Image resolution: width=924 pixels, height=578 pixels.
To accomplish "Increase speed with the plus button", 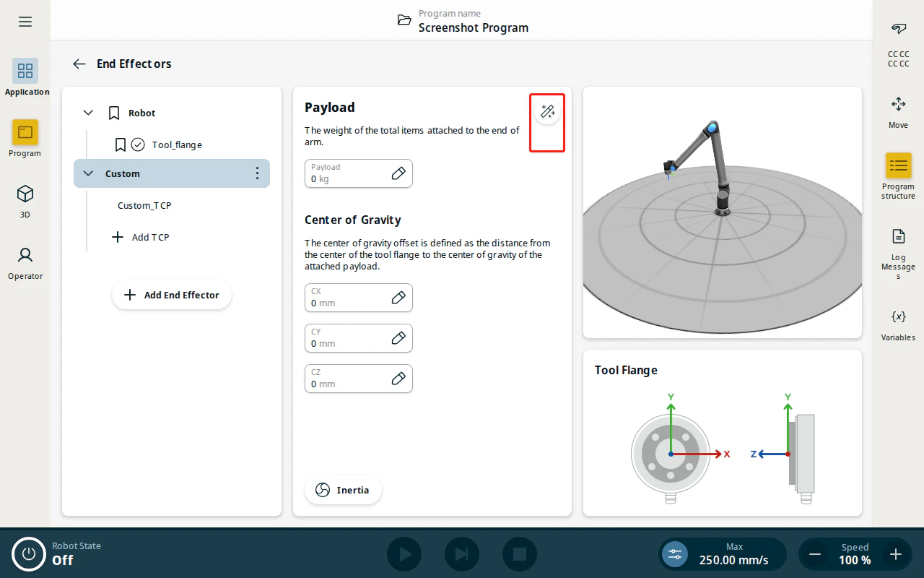I will (x=896, y=554).
